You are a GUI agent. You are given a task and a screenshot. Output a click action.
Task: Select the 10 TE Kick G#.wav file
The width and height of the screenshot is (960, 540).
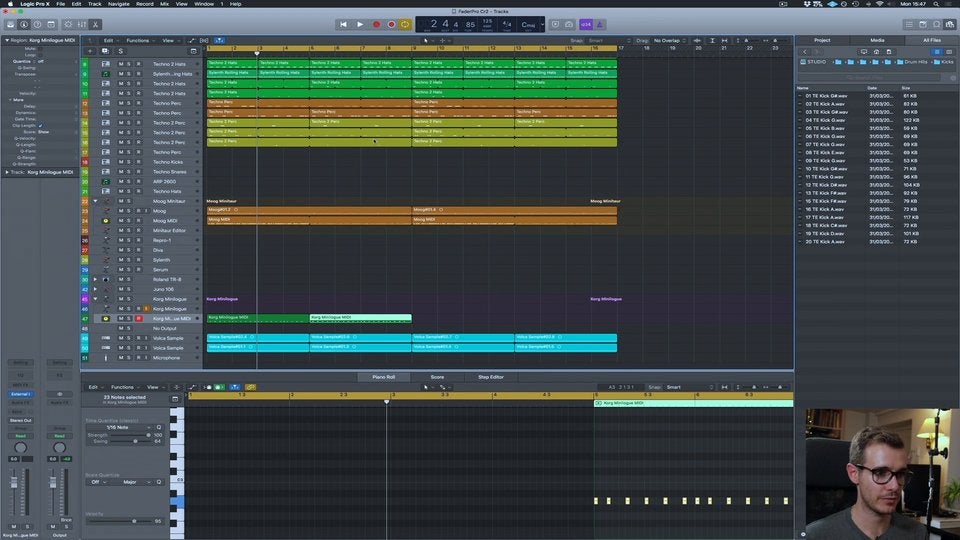828,169
